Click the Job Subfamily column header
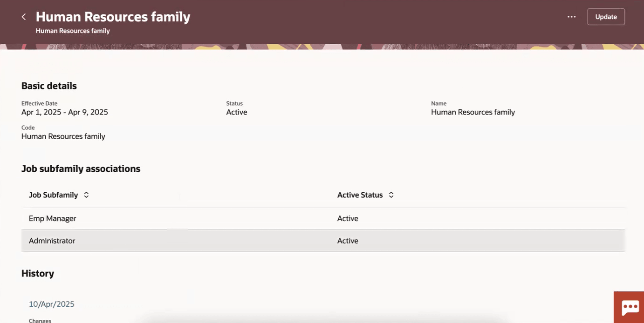 click(53, 195)
